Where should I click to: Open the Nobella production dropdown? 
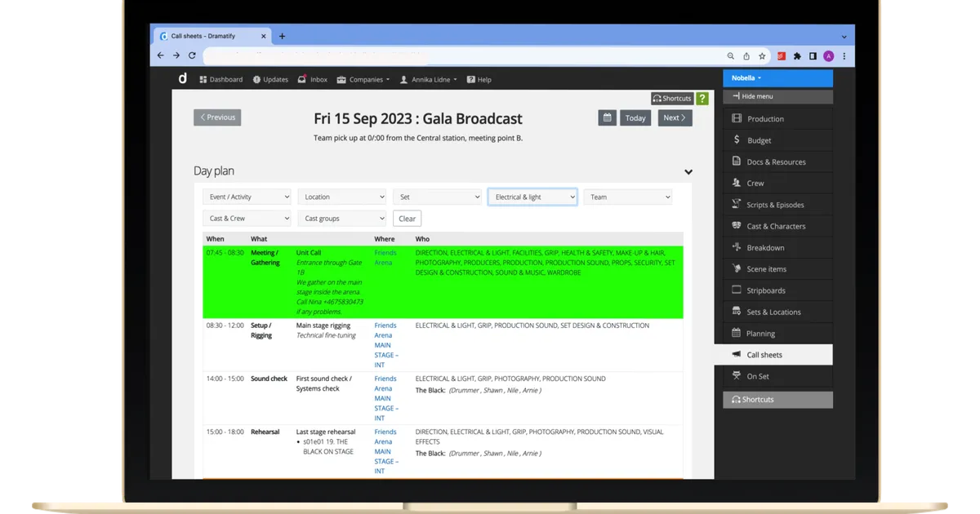(x=777, y=78)
